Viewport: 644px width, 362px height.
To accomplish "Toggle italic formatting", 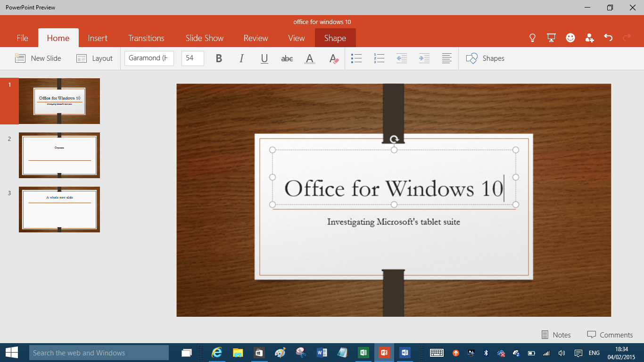I will pos(241,58).
